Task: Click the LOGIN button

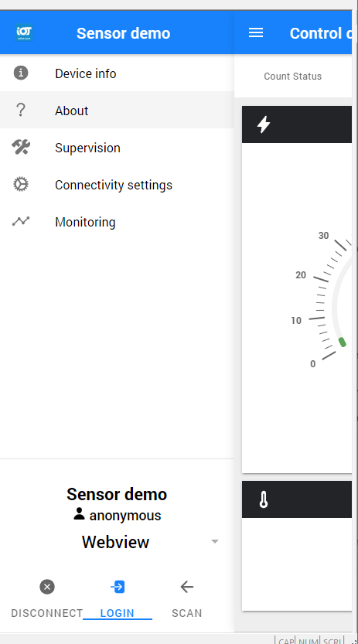Action: tap(118, 598)
